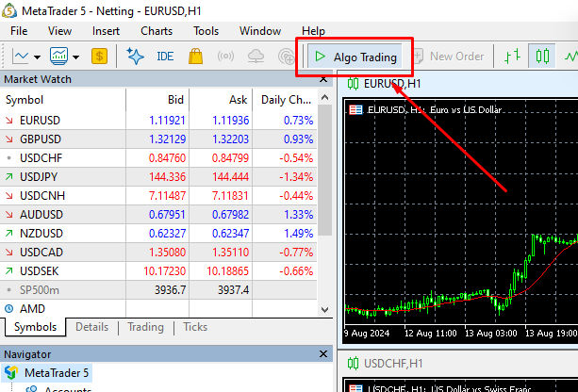Screen dimensions: 578x392
Task: Switch to the Details tab
Action: coord(91,327)
